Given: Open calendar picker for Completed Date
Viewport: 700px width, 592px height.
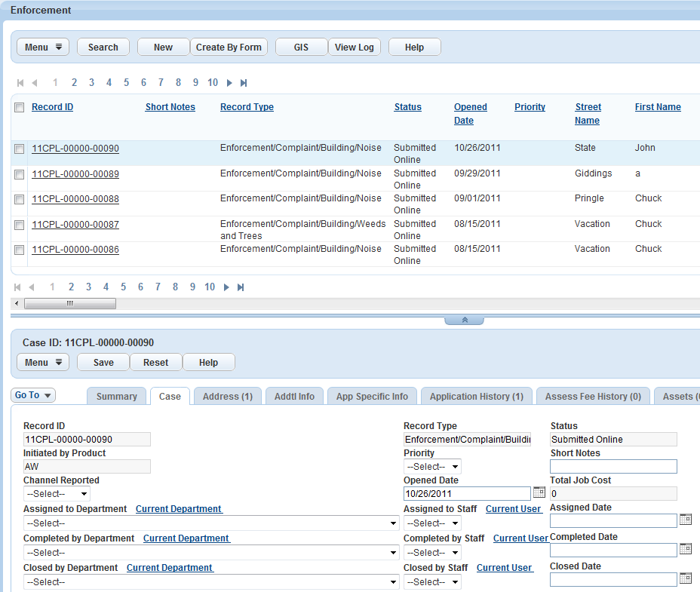Looking at the screenshot, I should point(685,549).
